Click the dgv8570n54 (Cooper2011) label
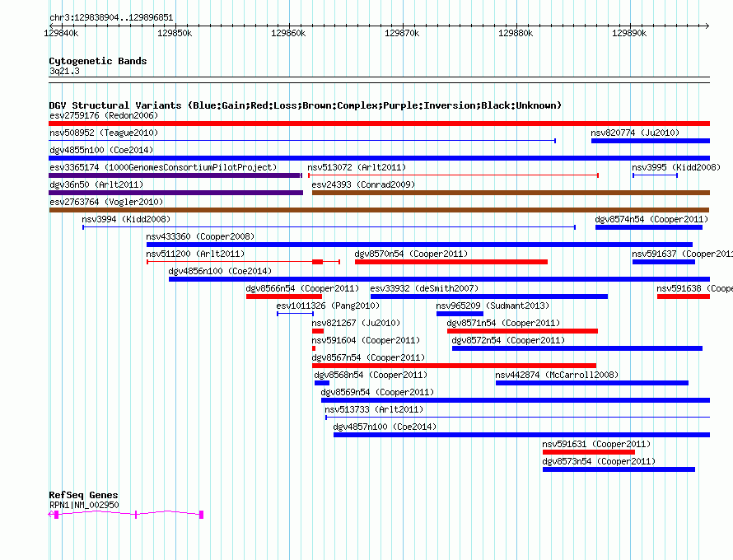 click(411, 254)
